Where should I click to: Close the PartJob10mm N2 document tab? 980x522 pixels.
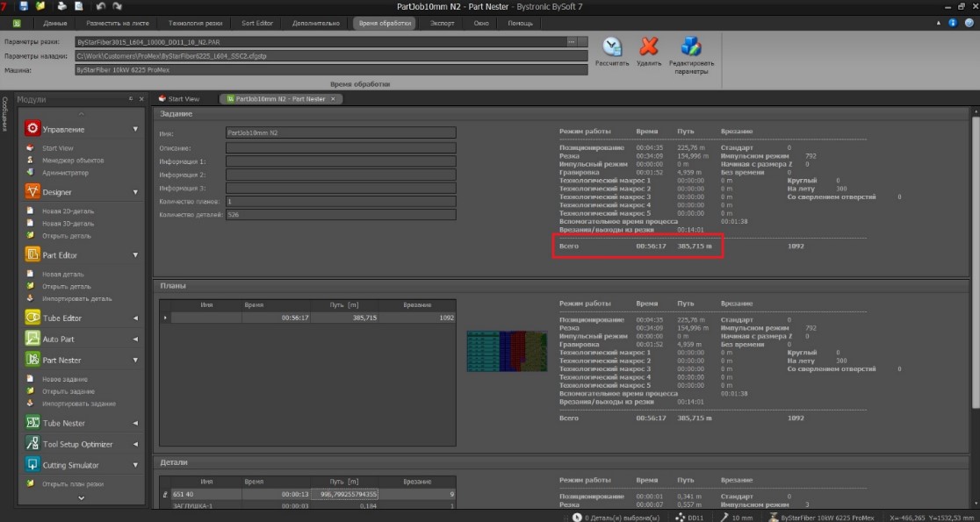click(x=333, y=98)
